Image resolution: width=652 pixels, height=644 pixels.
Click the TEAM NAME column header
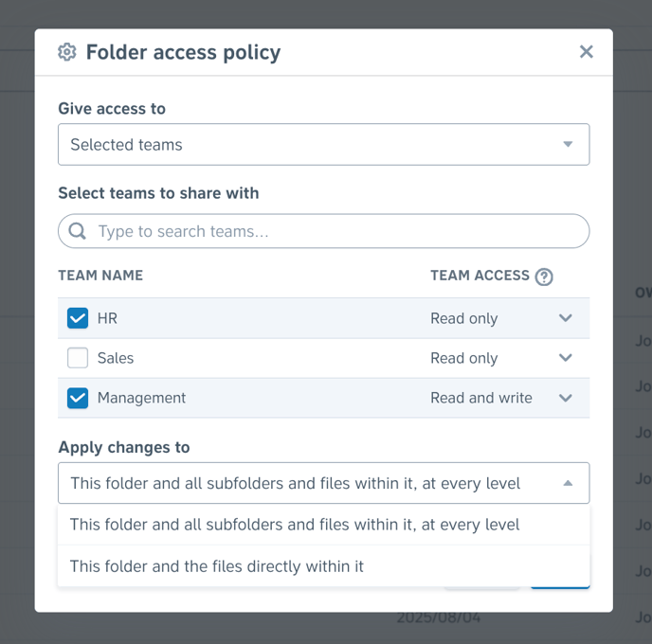100,276
